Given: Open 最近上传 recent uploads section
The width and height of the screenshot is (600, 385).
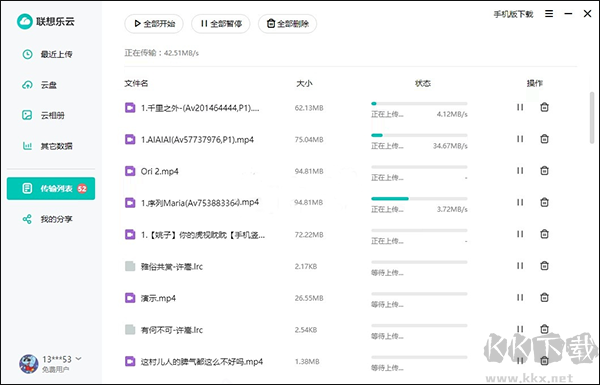Looking at the screenshot, I should 51,54.
